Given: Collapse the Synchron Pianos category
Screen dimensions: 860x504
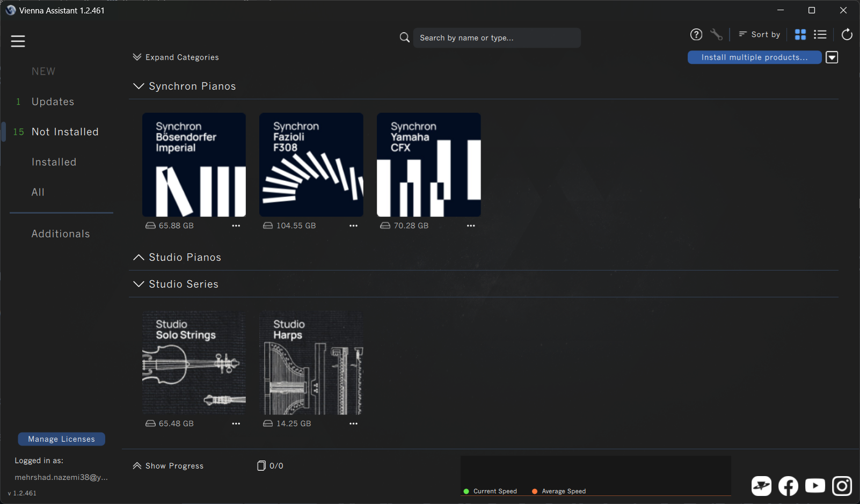Looking at the screenshot, I should (138, 86).
